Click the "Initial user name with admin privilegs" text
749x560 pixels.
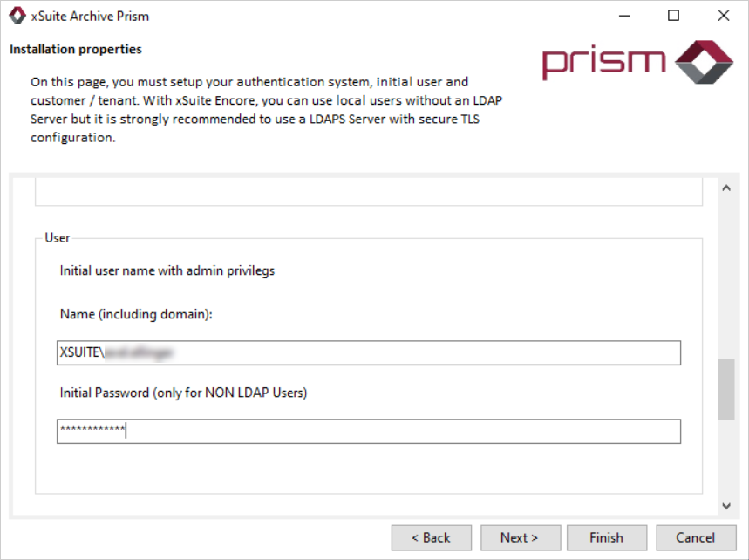pyautogui.click(x=167, y=270)
